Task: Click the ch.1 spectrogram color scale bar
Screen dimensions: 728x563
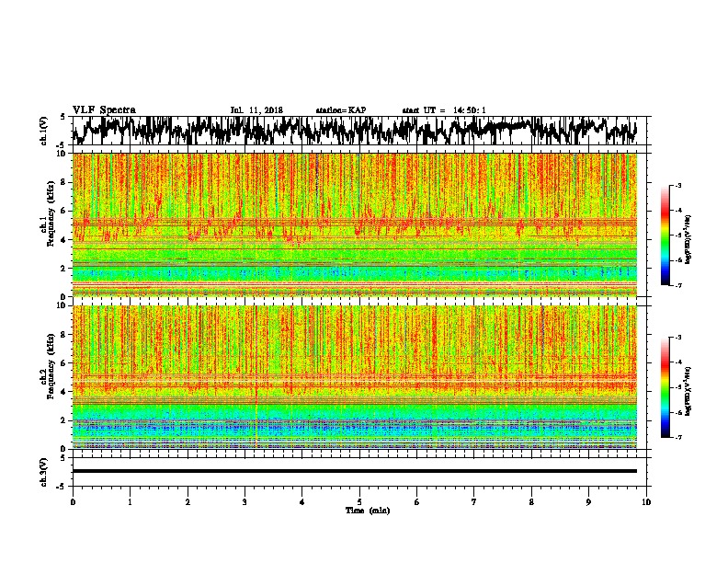Action: 665,236
